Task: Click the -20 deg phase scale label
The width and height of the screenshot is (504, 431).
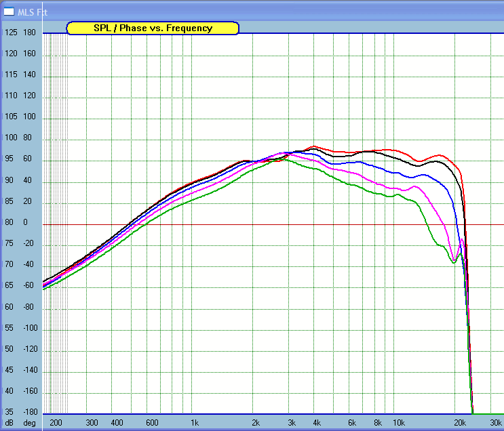Action: point(28,243)
